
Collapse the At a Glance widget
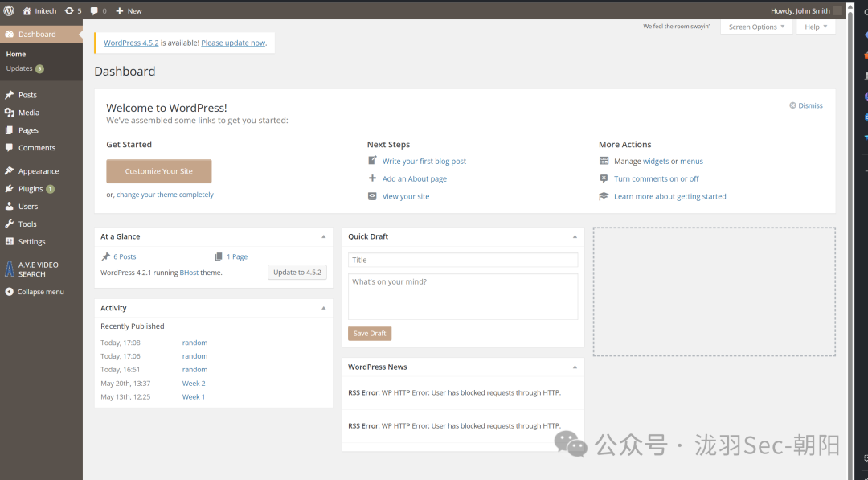coord(324,236)
